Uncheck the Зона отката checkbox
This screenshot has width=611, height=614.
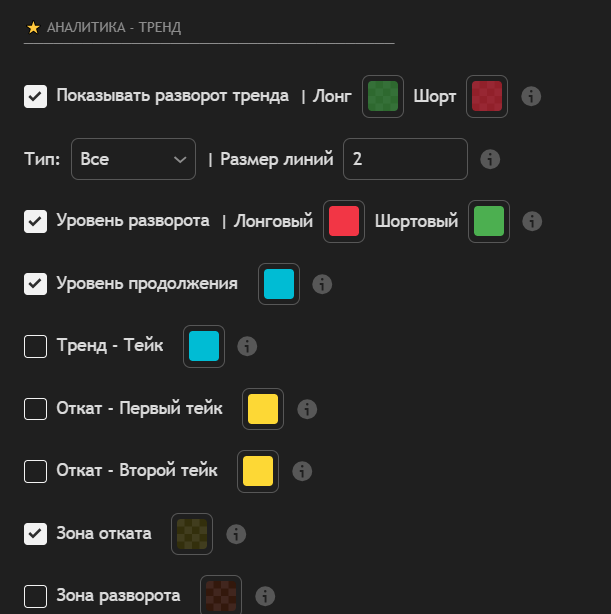click(36, 533)
